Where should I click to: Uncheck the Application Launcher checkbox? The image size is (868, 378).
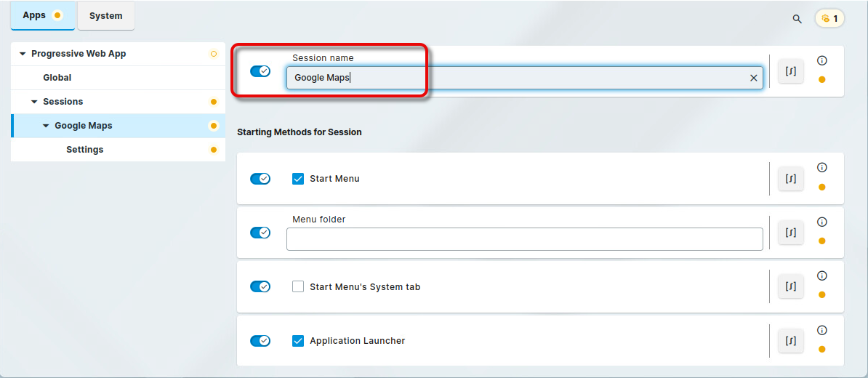[x=298, y=341]
